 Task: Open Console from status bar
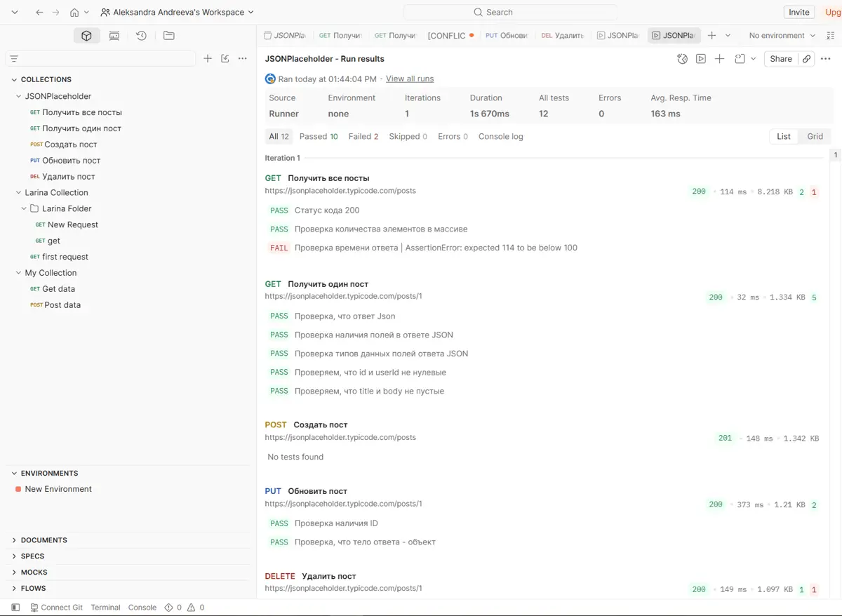coord(142,608)
